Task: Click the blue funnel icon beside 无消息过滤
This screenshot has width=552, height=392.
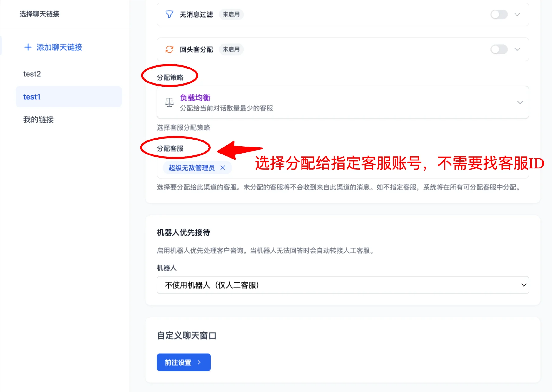Action: point(169,14)
